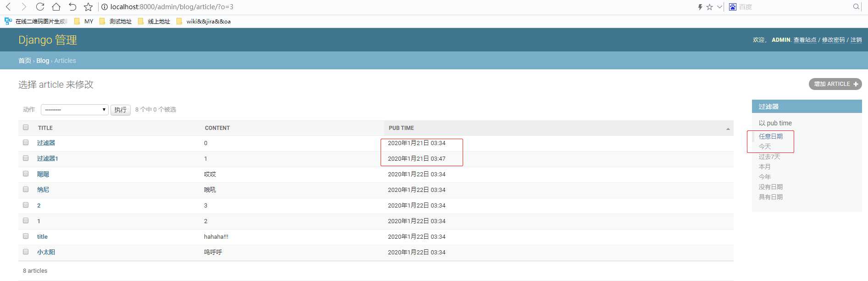Check the box for article 过滤器1
The width and height of the screenshot is (868, 281).
click(26, 158)
